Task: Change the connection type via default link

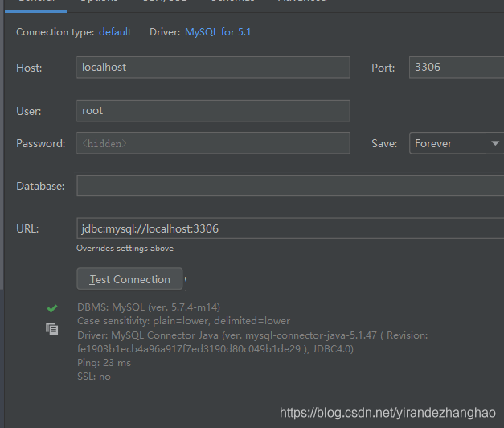Action: tap(115, 32)
